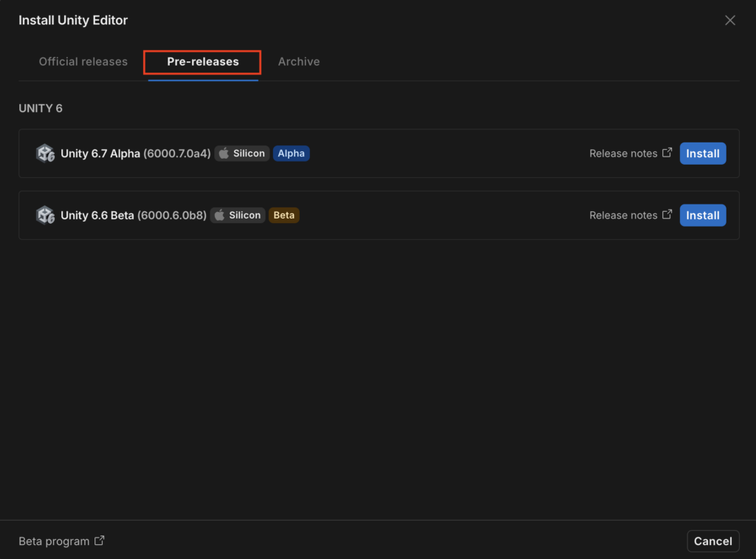Image resolution: width=756 pixels, height=559 pixels.
Task: Click external-link icon for Unity 6.6 Beta release notes
Action: point(667,214)
